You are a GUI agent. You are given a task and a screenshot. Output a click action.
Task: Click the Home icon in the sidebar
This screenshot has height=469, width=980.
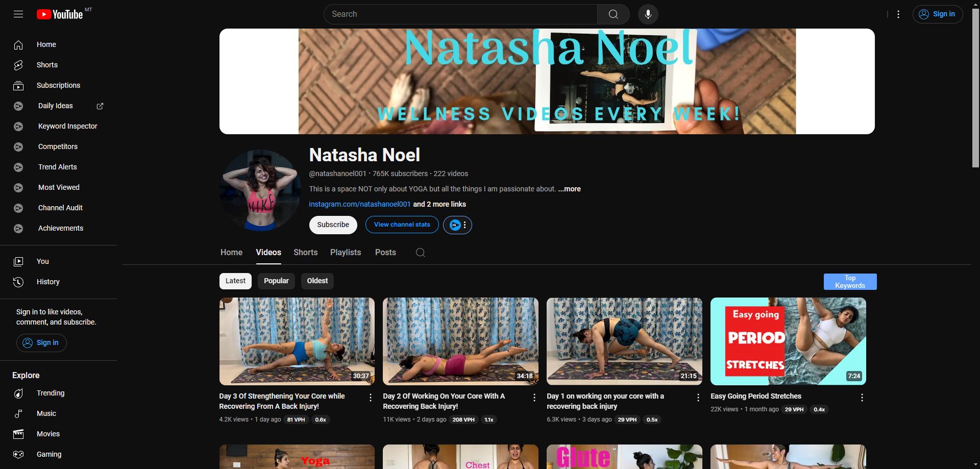pyautogui.click(x=18, y=45)
